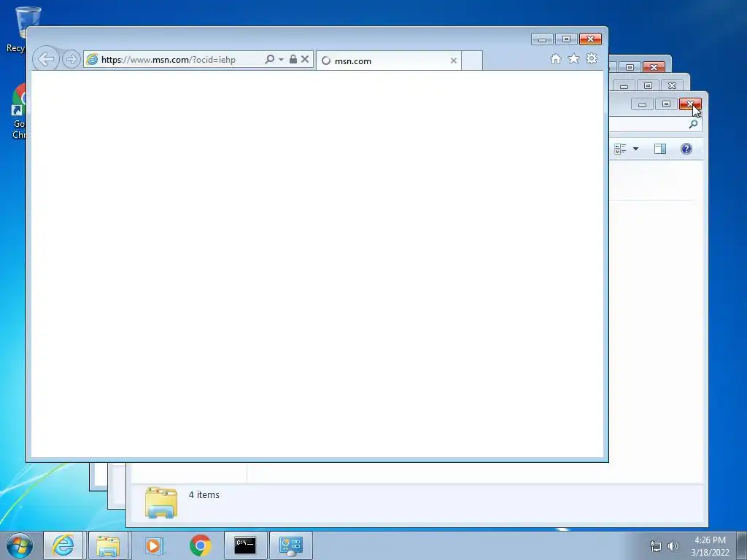Image resolution: width=747 pixels, height=560 pixels.
Task: Click Internet Explorer on the taskbar
Action: tap(63, 545)
